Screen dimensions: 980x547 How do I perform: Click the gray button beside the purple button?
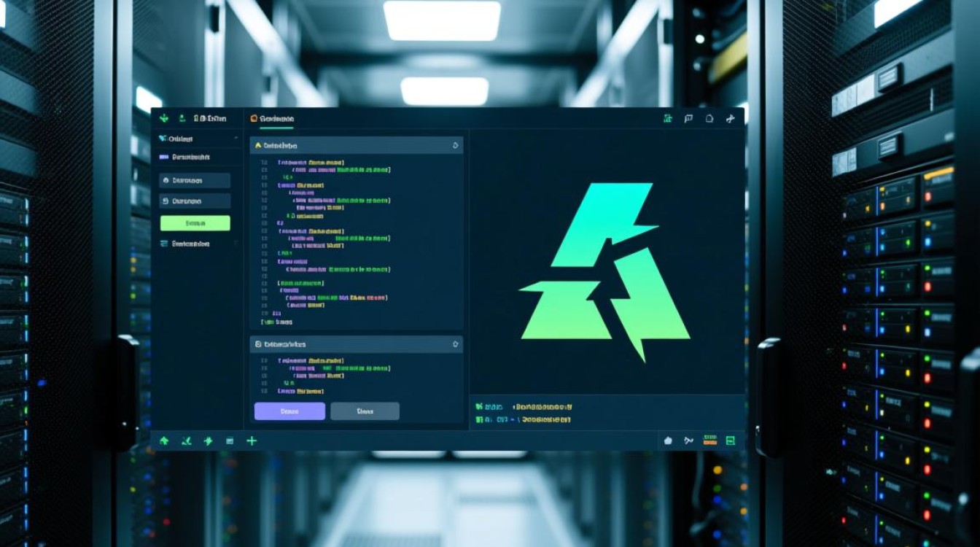click(x=365, y=411)
